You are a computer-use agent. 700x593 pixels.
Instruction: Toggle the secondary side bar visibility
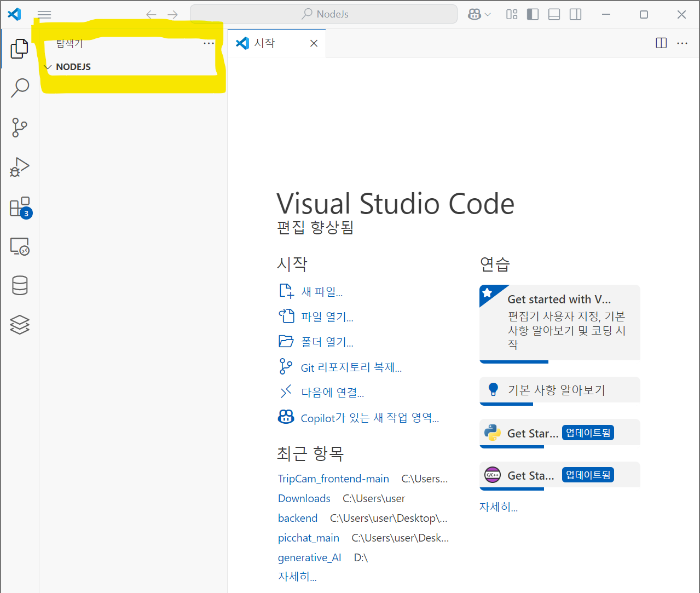tap(575, 14)
